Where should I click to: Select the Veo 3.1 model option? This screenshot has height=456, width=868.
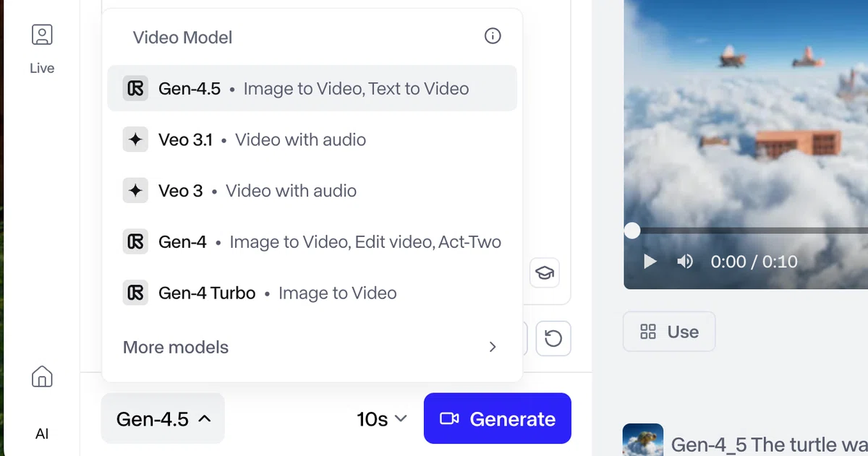click(x=312, y=139)
